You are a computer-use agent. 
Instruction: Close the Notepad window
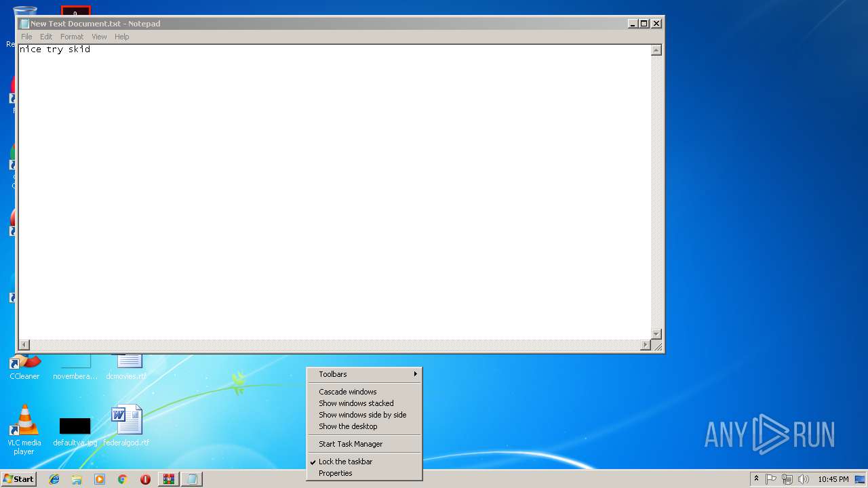click(x=656, y=23)
